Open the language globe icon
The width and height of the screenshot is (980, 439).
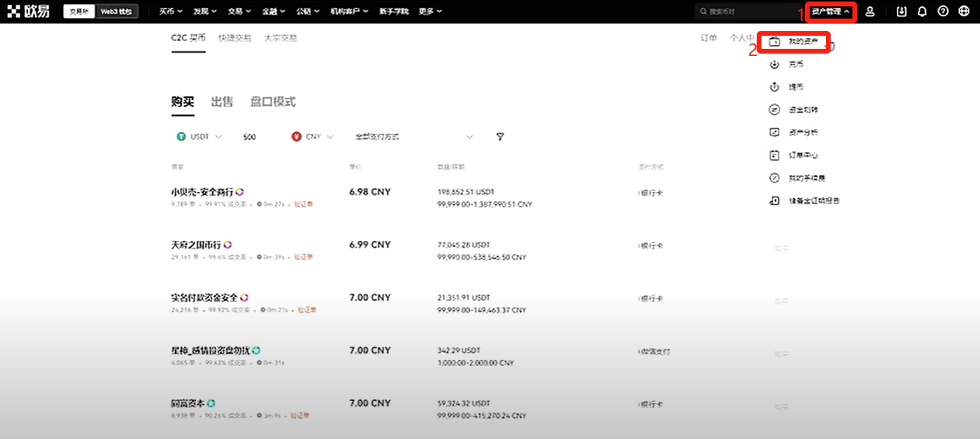[964, 12]
